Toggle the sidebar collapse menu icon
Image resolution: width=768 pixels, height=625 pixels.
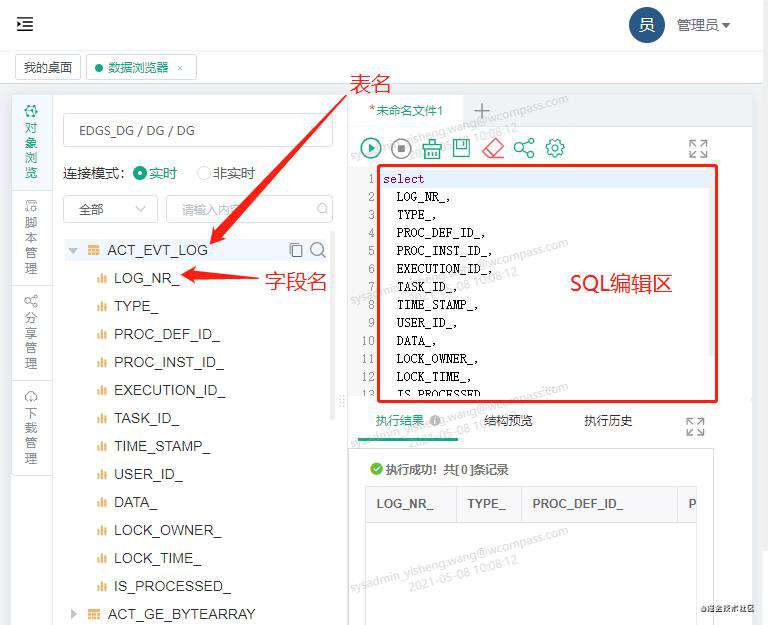(24, 24)
